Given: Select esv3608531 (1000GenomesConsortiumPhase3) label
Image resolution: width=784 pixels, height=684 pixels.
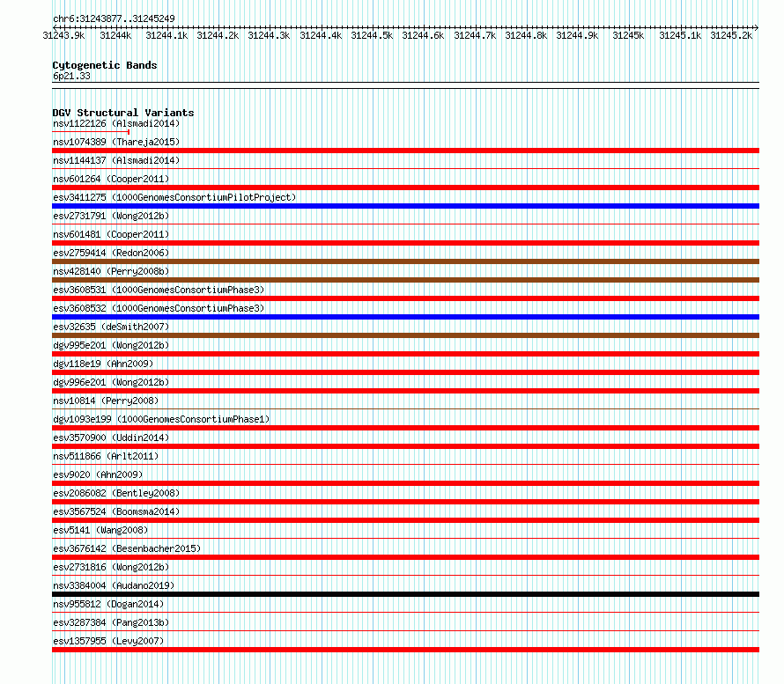Looking at the screenshot, I should pos(159,290).
